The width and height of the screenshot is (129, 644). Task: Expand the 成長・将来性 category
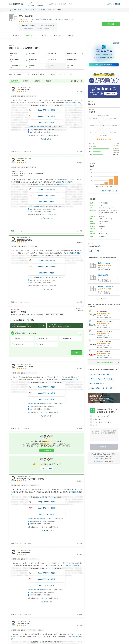click(18, 60)
